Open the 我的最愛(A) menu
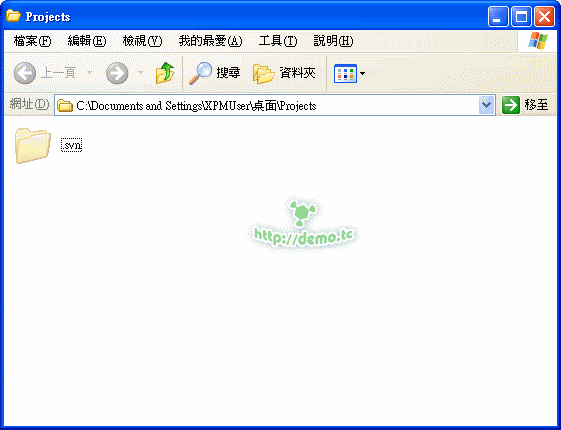The width and height of the screenshot is (561, 430). click(210, 41)
